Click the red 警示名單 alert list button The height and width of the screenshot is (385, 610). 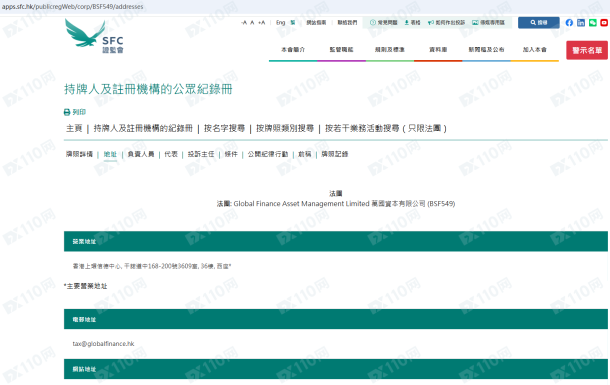(587, 50)
